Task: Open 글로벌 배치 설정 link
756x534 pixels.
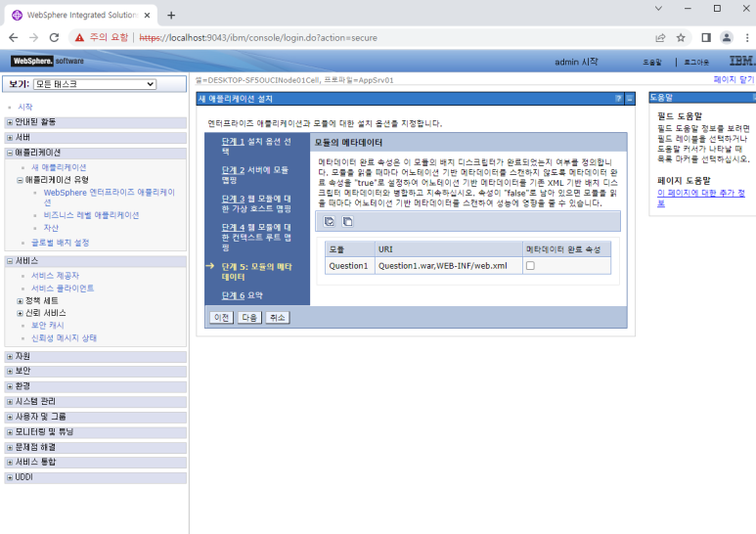Action: [61, 243]
